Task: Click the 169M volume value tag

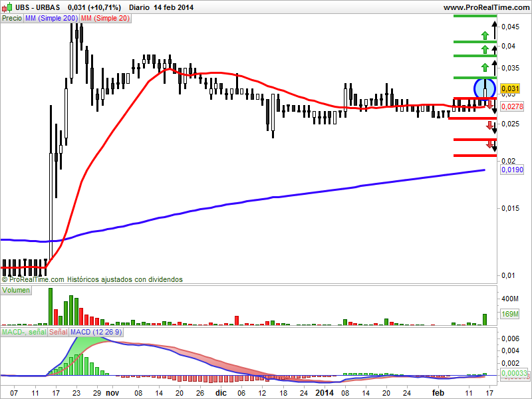Action: point(509,314)
